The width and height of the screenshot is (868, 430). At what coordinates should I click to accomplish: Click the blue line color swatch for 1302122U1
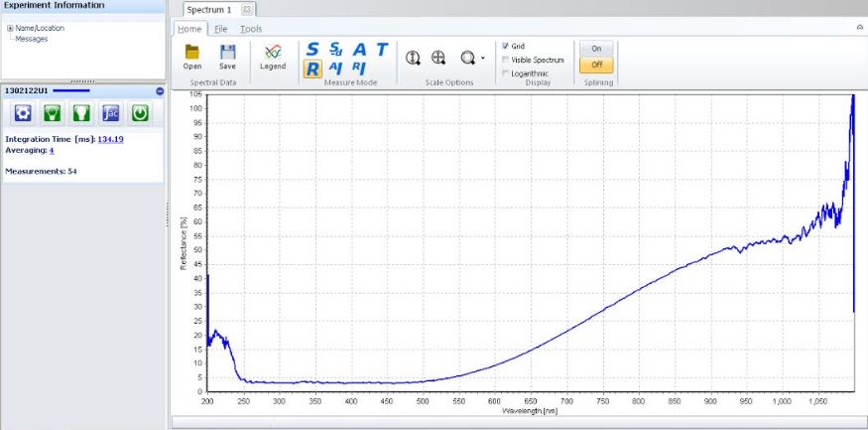(69, 91)
